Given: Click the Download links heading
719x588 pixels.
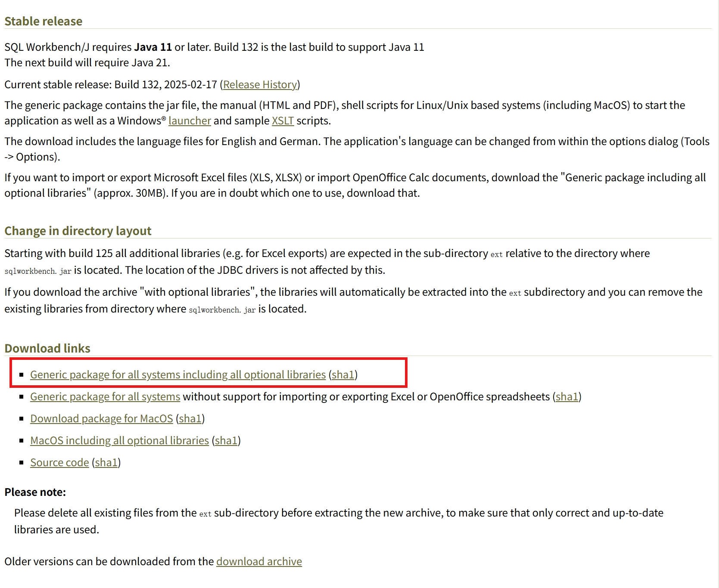Looking at the screenshot, I should tap(47, 348).
